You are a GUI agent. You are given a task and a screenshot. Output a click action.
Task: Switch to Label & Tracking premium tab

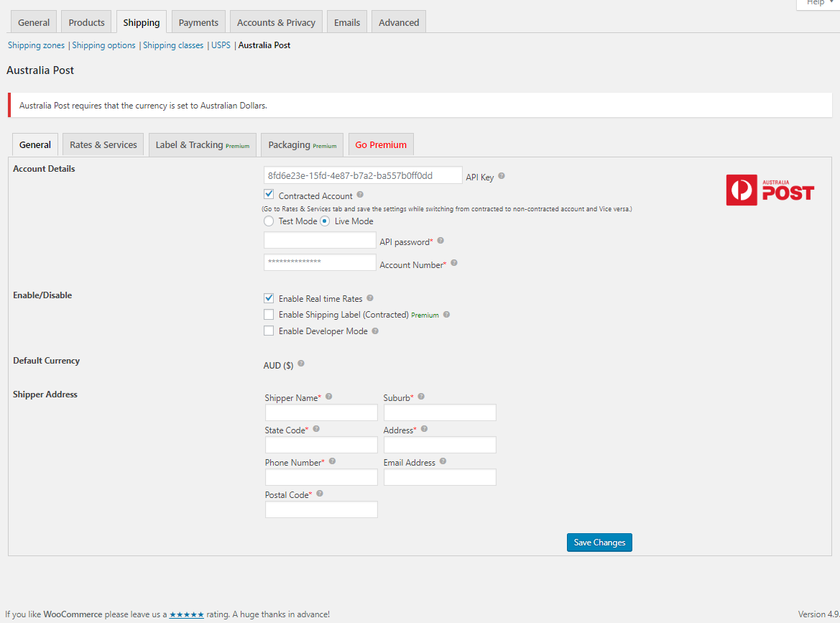pyautogui.click(x=203, y=144)
